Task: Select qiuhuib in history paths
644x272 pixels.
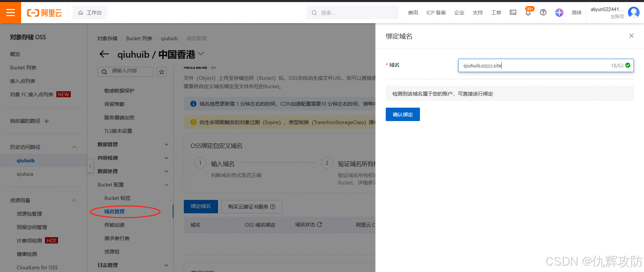Action: tap(25, 160)
